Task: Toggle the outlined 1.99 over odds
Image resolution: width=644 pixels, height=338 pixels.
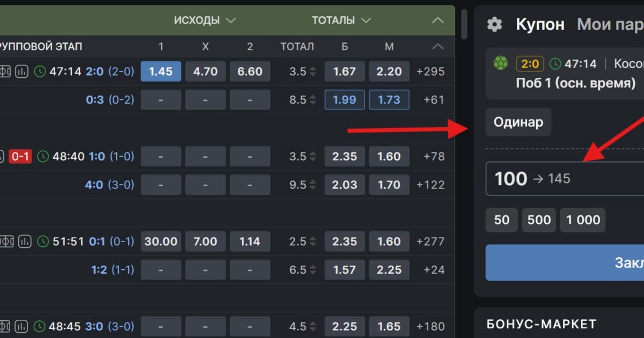Action: pos(345,100)
